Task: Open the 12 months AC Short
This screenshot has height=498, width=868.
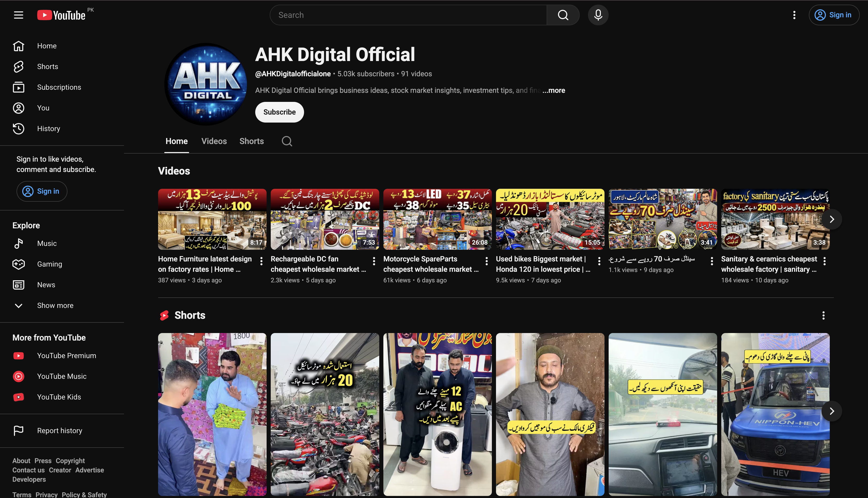Action: 437,414
